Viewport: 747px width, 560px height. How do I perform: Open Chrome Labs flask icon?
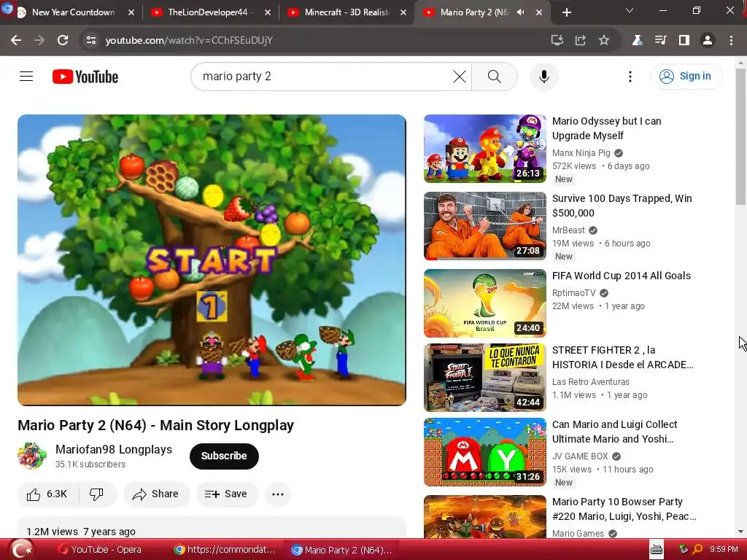pos(637,41)
